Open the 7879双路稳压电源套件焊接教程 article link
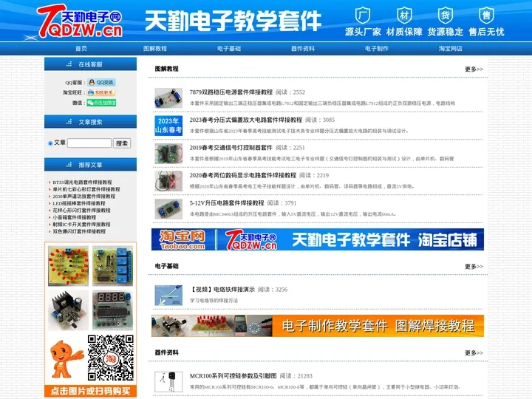 (x=231, y=92)
